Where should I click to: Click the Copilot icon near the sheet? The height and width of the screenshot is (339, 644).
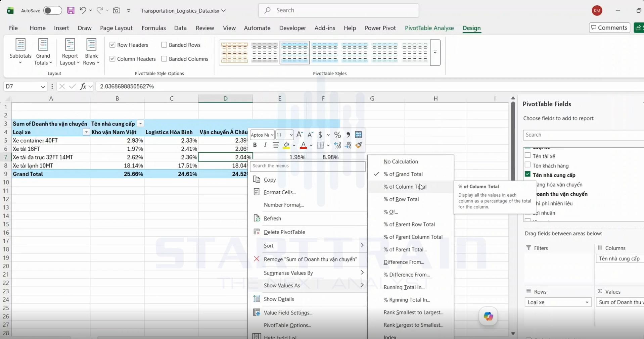click(x=488, y=316)
